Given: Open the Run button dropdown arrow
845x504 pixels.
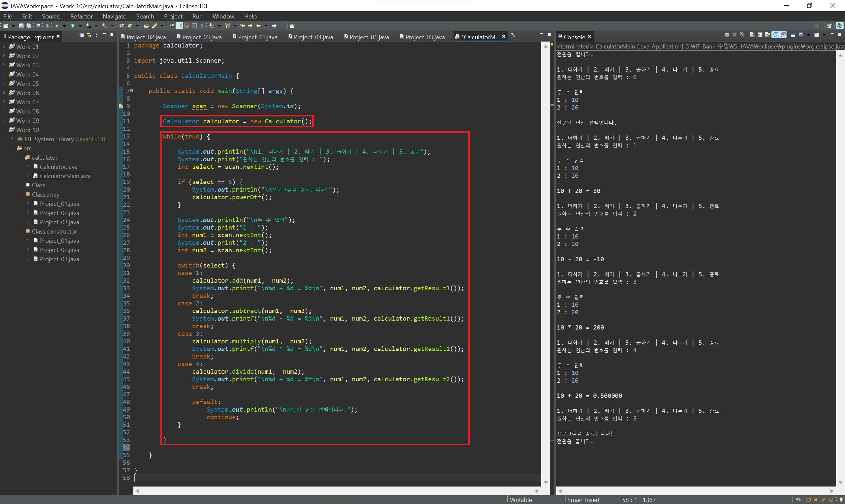Looking at the screenshot, I should [80, 26].
